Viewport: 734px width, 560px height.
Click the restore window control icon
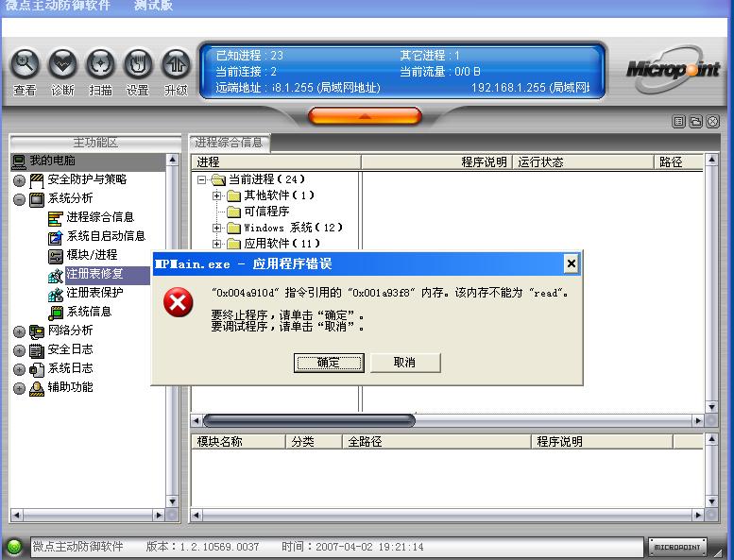pos(695,122)
